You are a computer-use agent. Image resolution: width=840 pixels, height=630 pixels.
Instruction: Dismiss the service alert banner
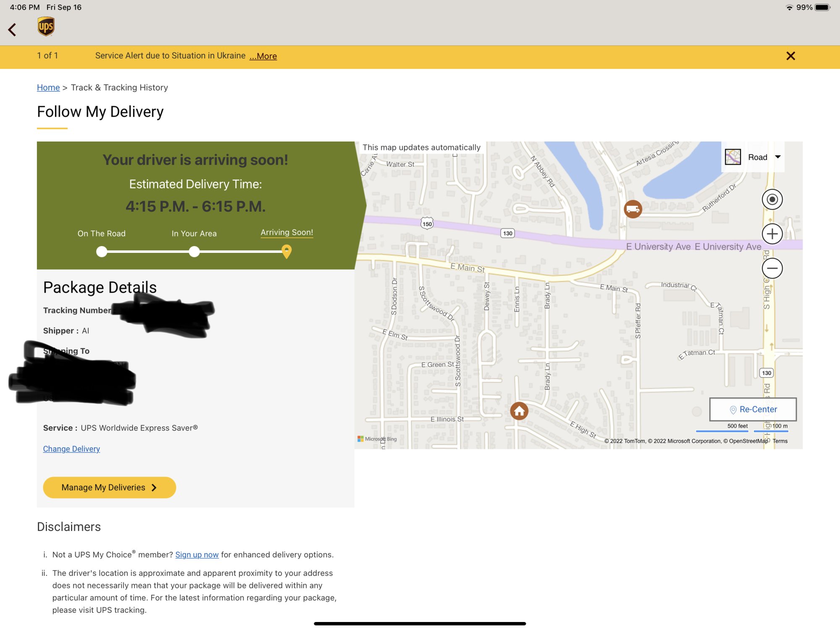(790, 56)
